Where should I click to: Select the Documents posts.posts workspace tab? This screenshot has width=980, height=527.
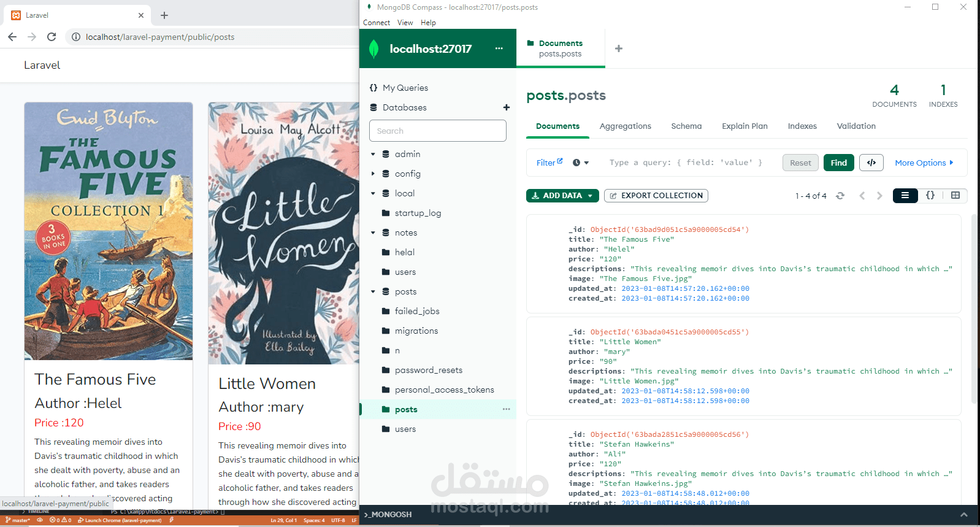561,48
